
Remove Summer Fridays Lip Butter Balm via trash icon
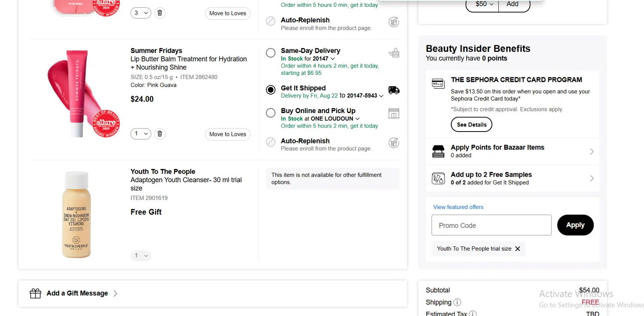point(160,134)
